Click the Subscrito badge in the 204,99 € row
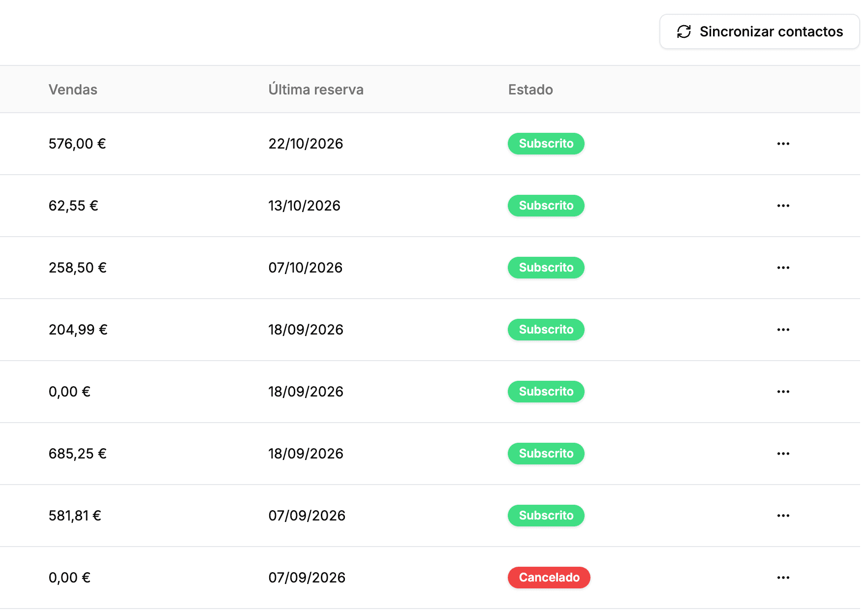Viewport: 868px width, 612px height. (546, 330)
